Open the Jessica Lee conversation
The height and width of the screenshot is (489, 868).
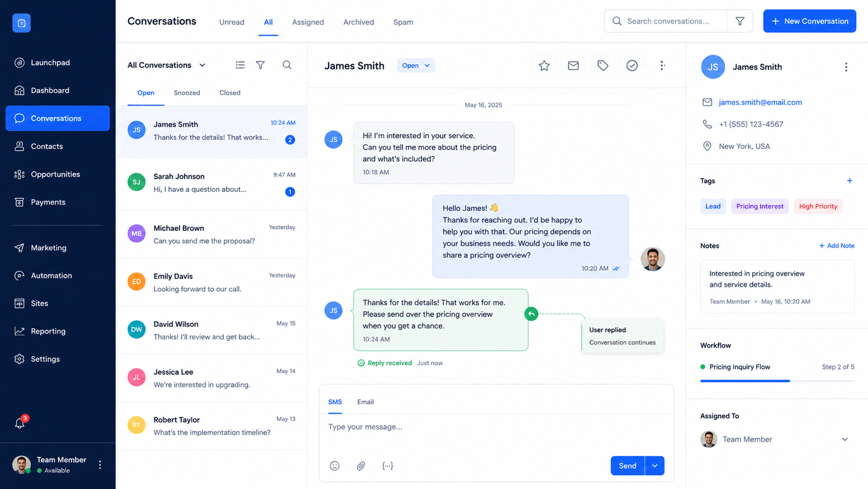pyautogui.click(x=212, y=378)
